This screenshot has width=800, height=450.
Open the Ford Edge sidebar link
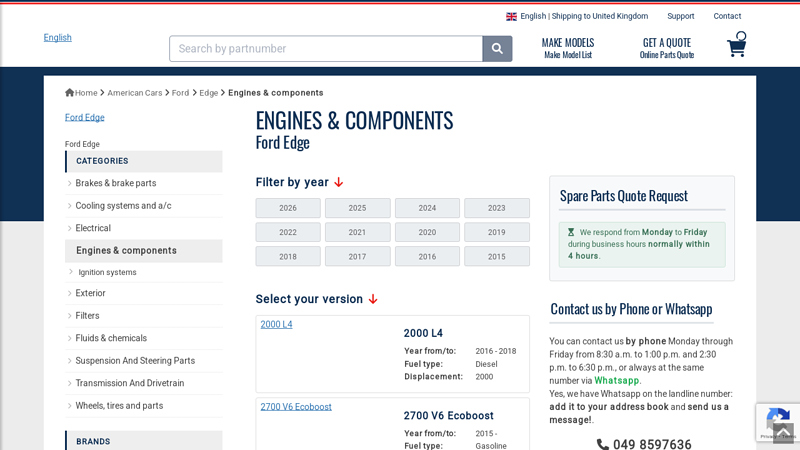85,117
